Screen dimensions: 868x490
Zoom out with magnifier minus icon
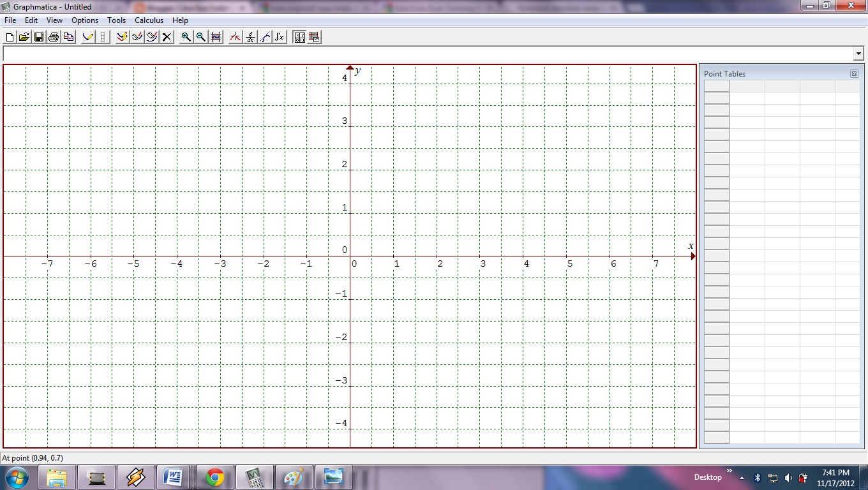[201, 37]
